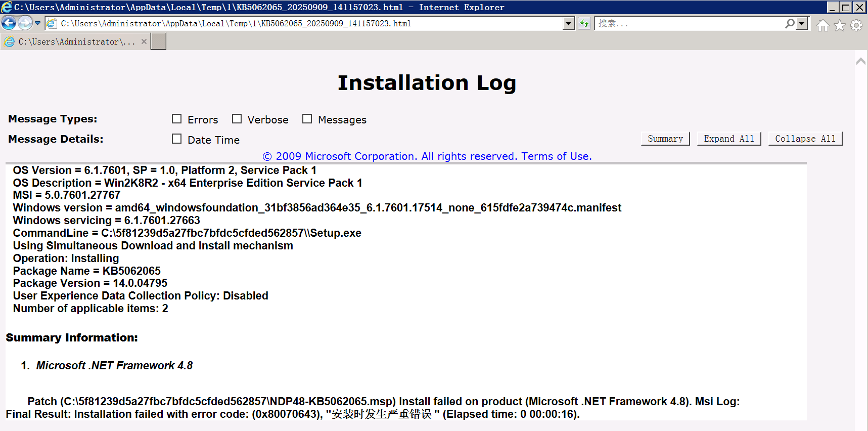Click the Internet Explorer title bar icon
The image size is (868, 431).
click(x=7, y=7)
